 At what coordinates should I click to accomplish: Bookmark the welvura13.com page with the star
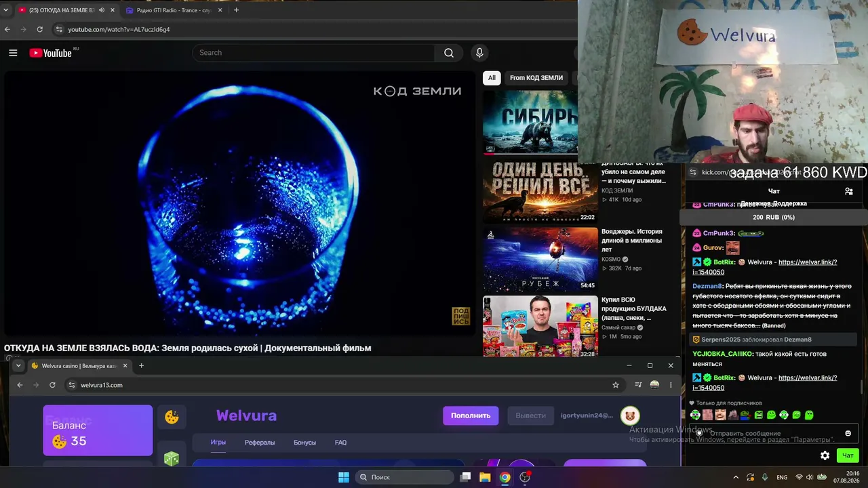pos(616,385)
